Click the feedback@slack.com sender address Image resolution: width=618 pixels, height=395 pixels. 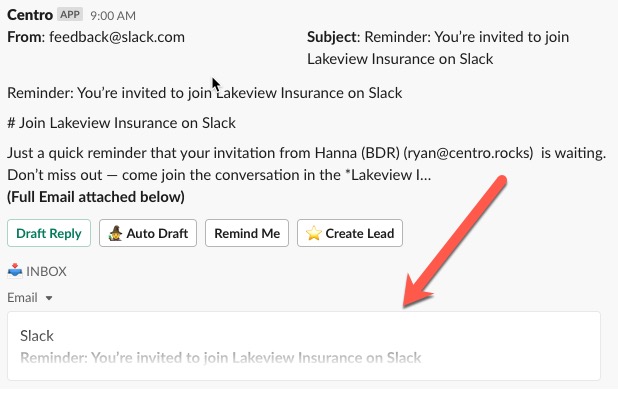[117, 37]
